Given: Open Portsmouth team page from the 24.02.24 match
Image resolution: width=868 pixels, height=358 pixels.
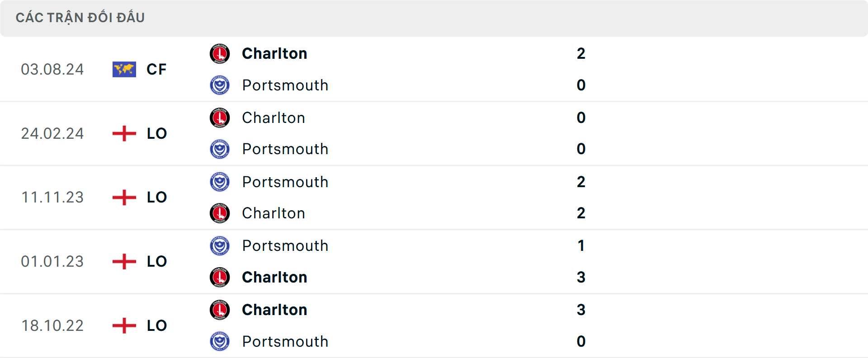Looking at the screenshot, I should pyautogui.click(x=285, y=149).
